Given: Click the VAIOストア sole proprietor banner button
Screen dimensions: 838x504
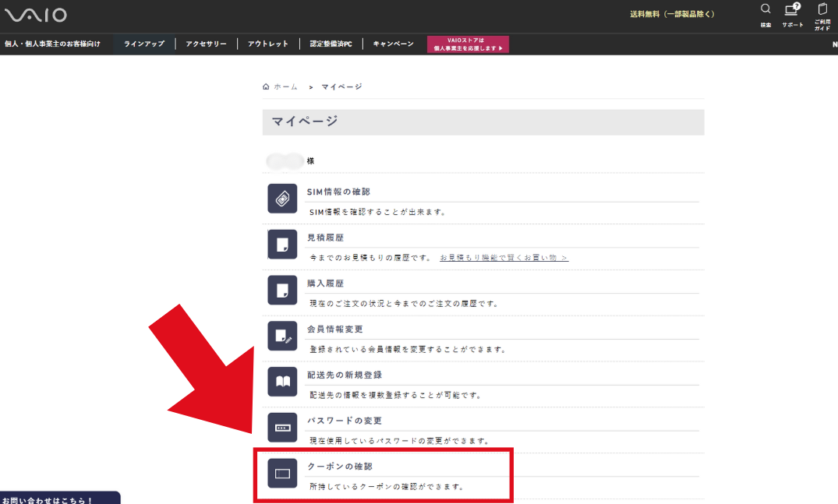Looking at the screenshot, I should 468,44.
